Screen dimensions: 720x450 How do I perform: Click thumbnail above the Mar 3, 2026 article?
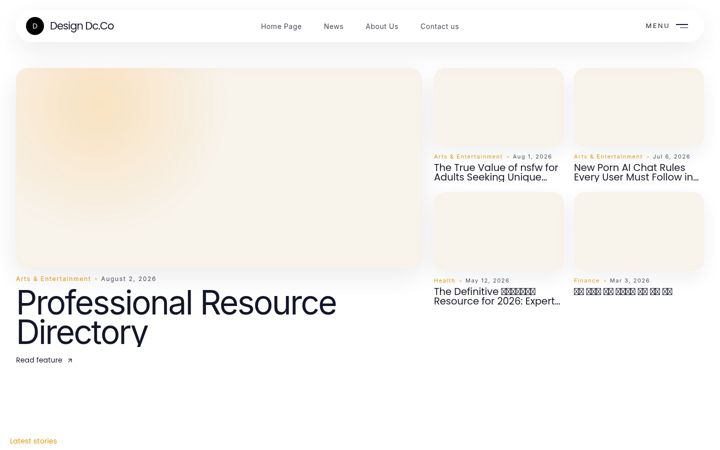point(639,231)
